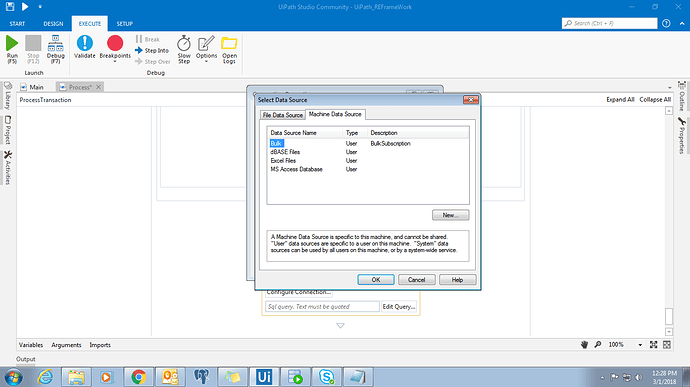The width and height of the screenshot is (690, 387).
Task: Click the overview icon
Action: [x=667, y=345]
